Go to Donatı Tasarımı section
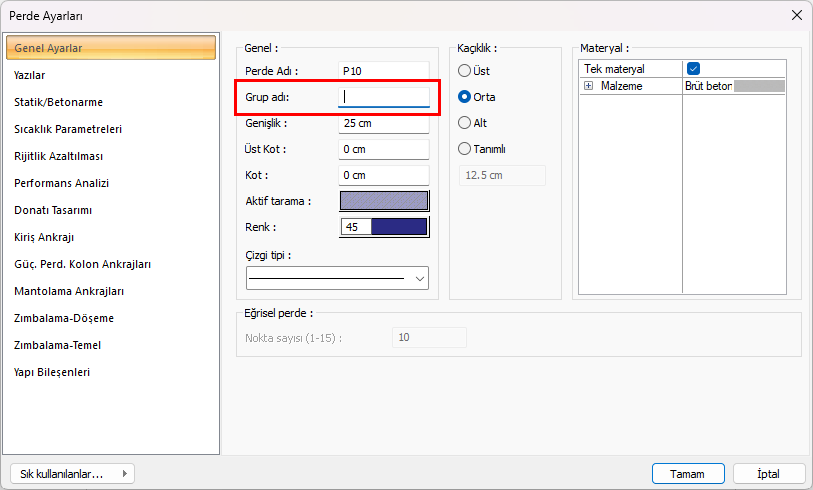This screenshot has width=813, height=490. [53, 210]
